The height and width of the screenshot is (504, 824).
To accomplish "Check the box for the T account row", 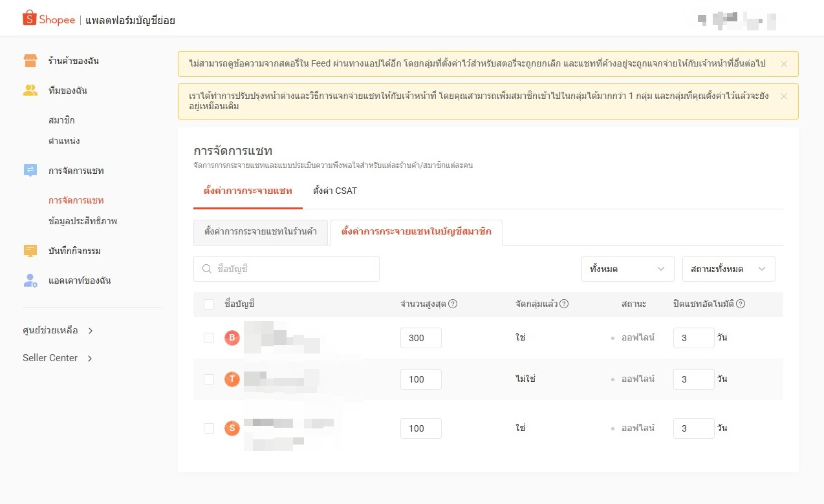I will tap(209, 379).
